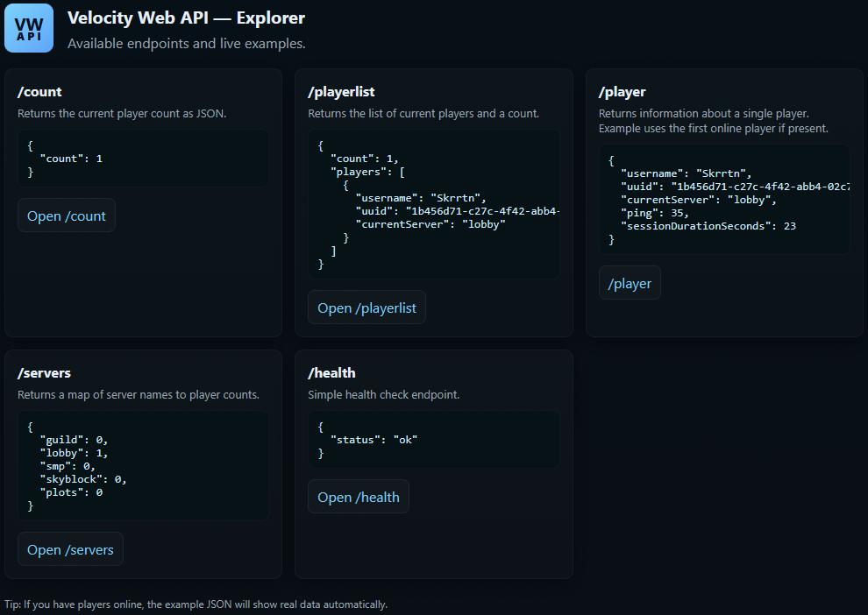
Task: Click the /player card heading
Action: 622,91
